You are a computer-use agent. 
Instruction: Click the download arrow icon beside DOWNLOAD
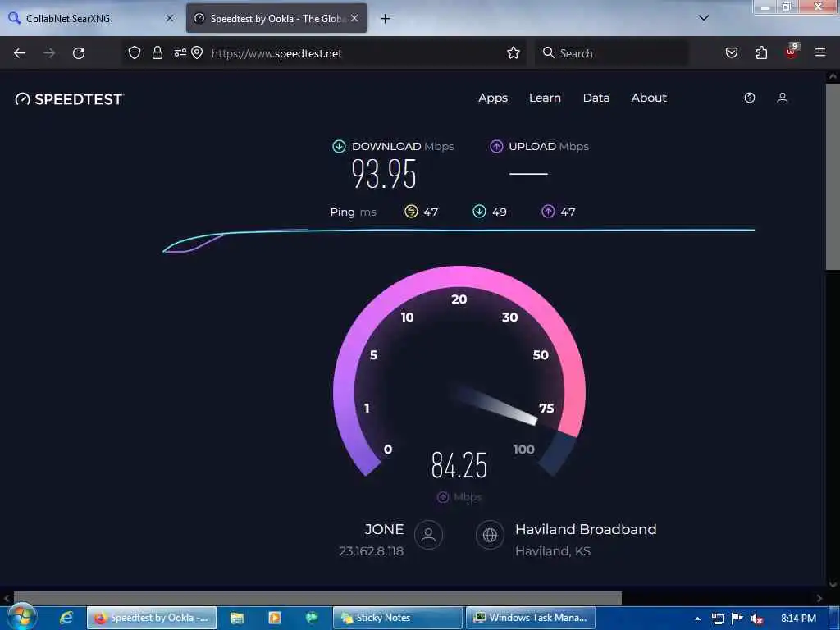point(339,146)
